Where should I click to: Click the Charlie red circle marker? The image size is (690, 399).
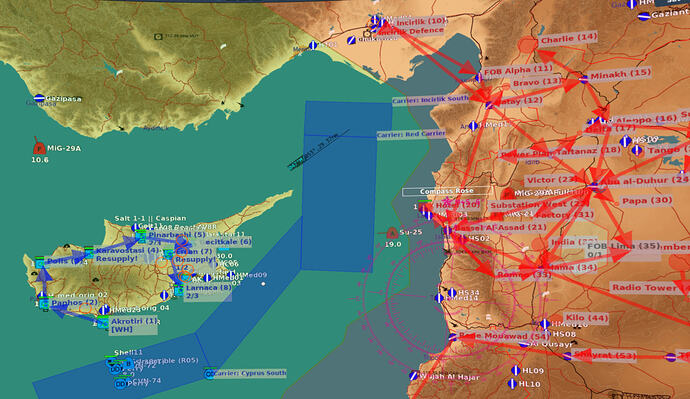pos(527,45)
